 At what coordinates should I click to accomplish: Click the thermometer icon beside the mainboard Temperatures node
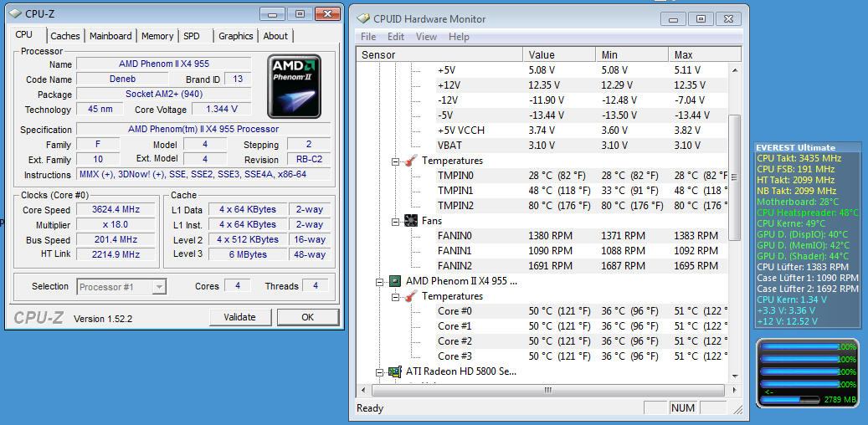coord(410,161)
